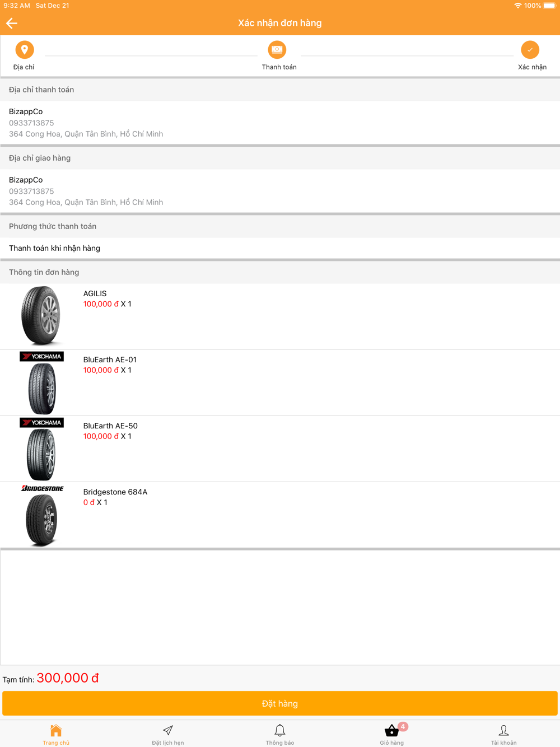The height and width of the screenshot is (747, 560).
Task: Select the BluEarth AE-01 tire image
Action: tap(41, 382)
